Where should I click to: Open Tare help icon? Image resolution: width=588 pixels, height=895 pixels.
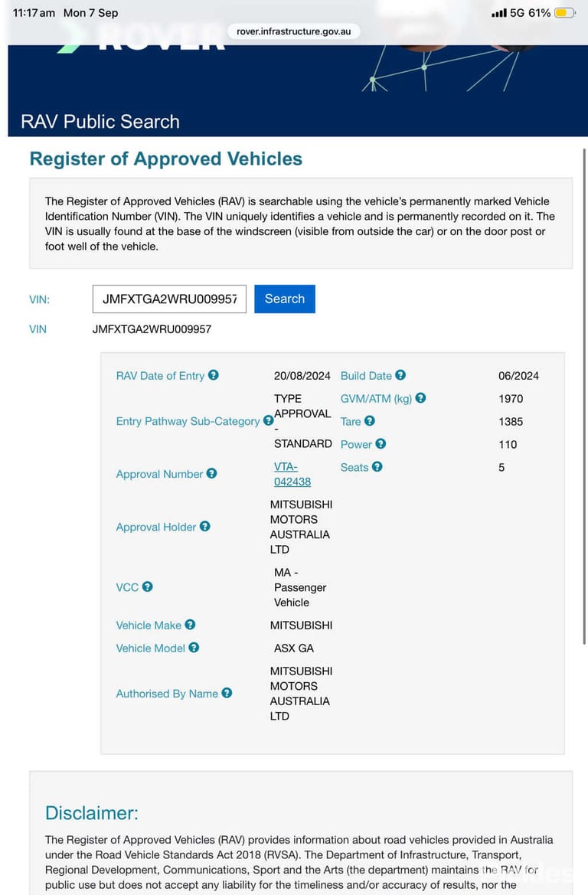(x=370, y=420)
